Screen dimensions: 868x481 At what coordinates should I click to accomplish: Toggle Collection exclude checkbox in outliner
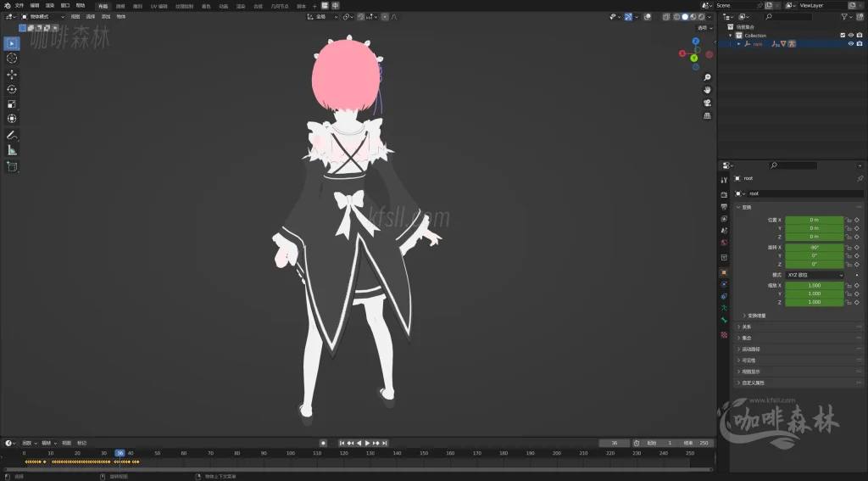(x=843, y=36)
